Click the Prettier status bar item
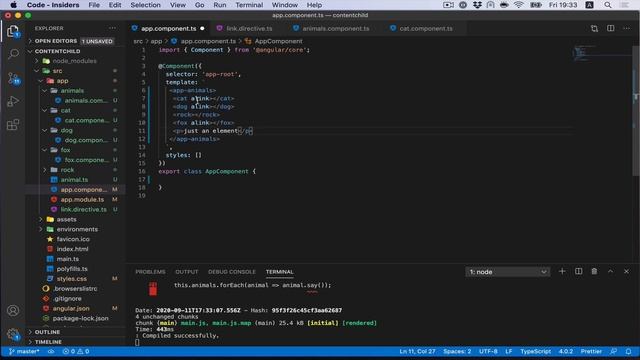The image size is (640, 360). 591,351
